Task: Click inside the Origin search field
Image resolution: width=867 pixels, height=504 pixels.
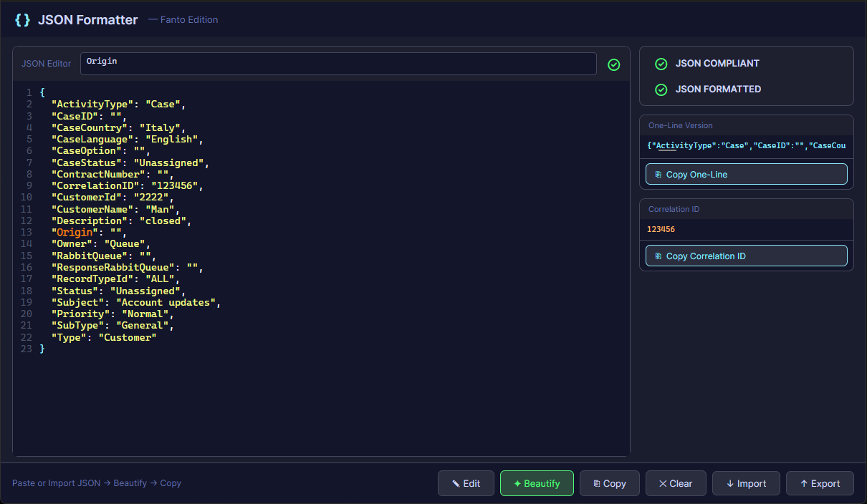Action: [338, 63]
